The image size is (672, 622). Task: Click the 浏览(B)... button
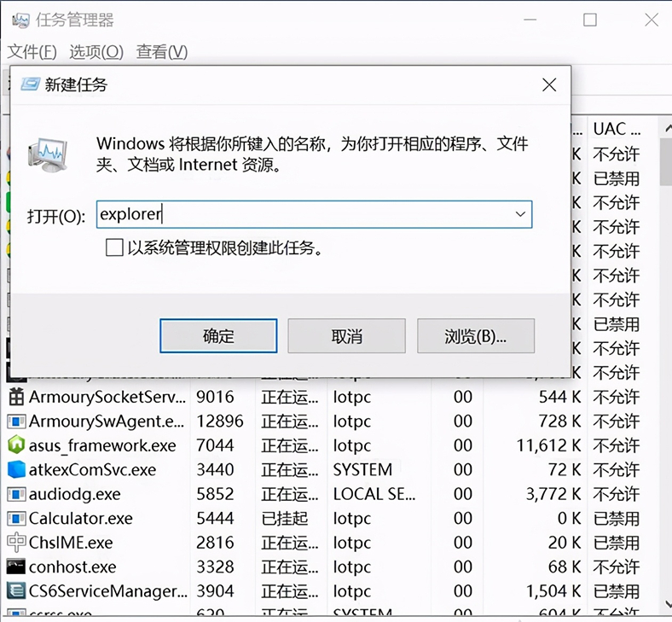click(x=476, y=336)
